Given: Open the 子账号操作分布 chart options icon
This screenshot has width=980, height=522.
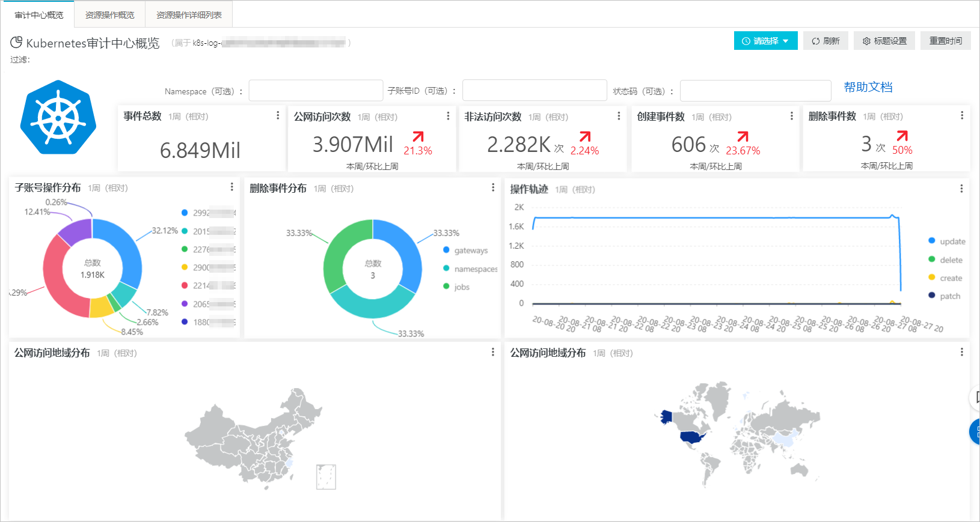Looking at the screenshot, I should click(232, 187).
